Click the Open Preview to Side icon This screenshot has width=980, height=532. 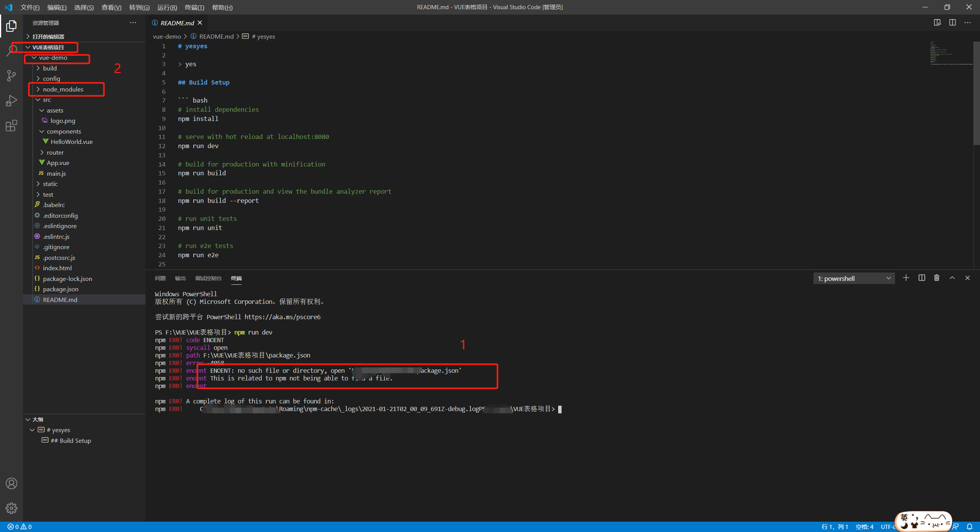[937, 23]
